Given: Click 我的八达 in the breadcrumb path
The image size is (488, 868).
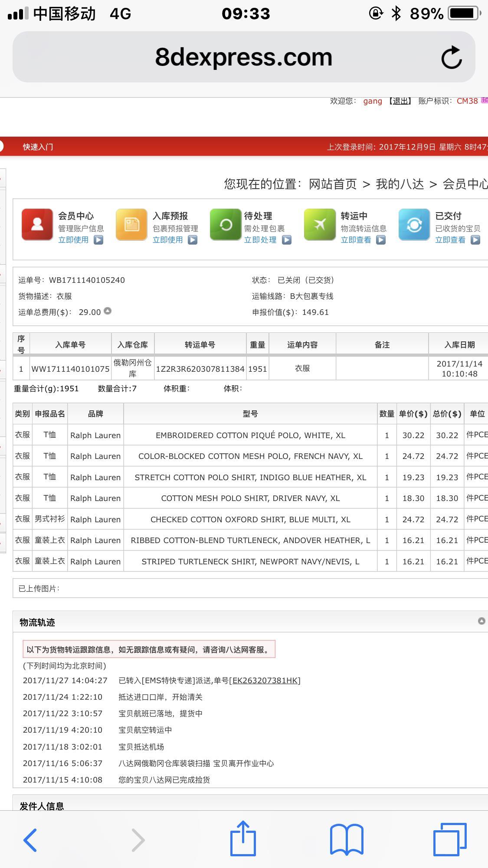Looking at the screenshot, I should [400, 184].
